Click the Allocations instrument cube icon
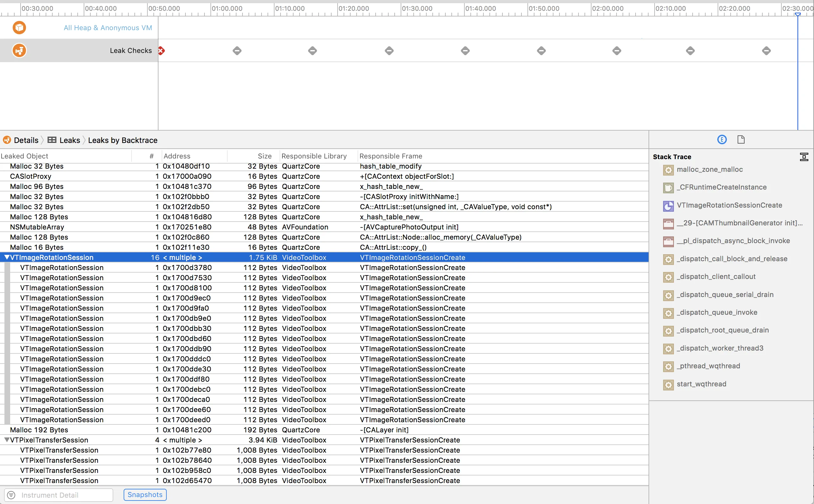The image size is (814, 504). 19,28
